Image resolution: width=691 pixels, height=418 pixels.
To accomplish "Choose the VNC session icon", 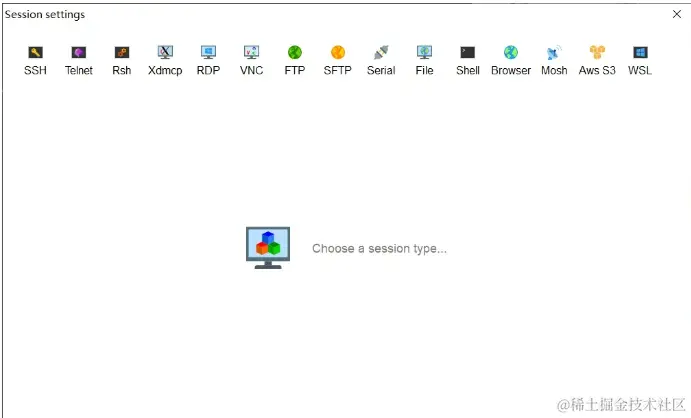I will tap(251, 52).
